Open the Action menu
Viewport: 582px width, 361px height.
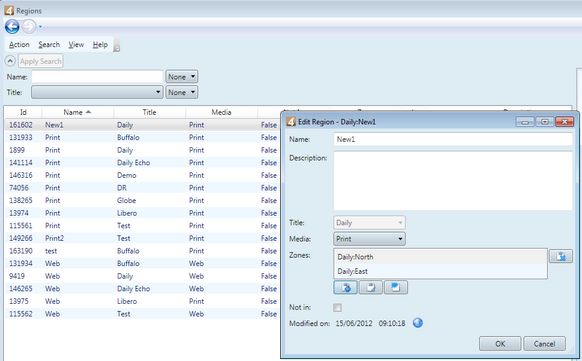[x=19, y=45]
